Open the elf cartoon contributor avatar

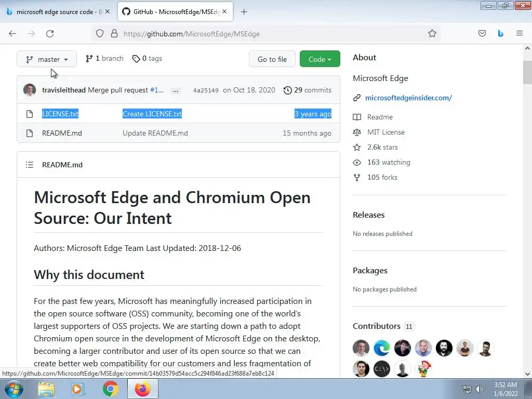423,369
